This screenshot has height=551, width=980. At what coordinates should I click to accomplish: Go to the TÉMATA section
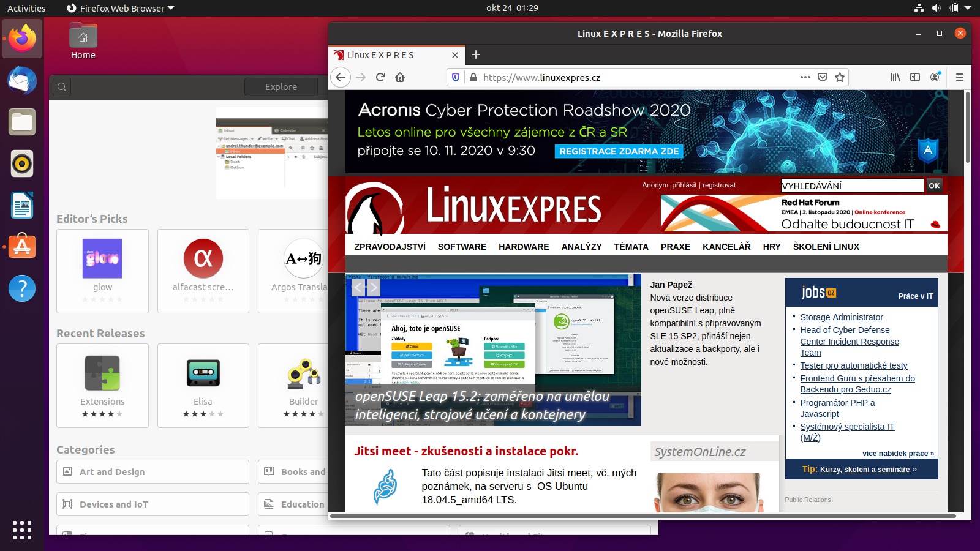(x=631, y=247)
